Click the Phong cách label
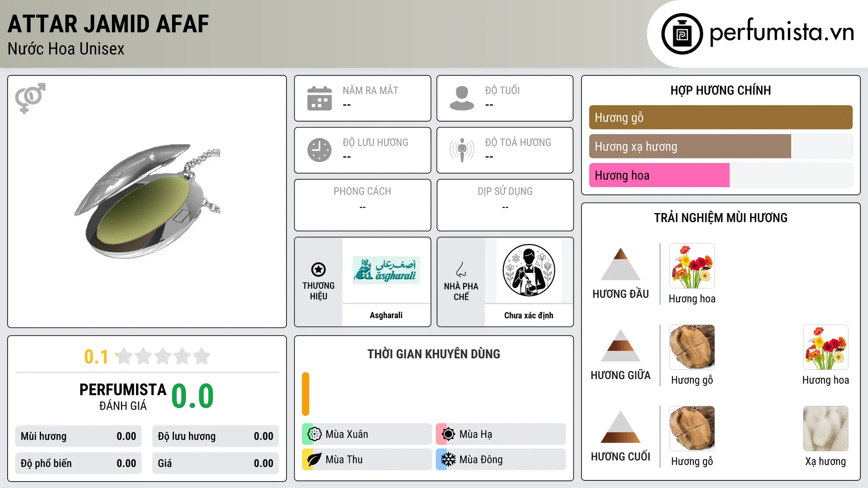The height and width of the screenshot is (488, 868). (362, 191)
